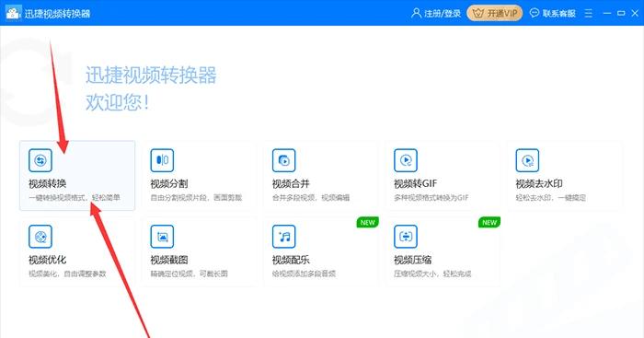Open the 视频压缩 compress icon
Image resolution: width=644 pixels, height=338 pixels.
point(406,237)
